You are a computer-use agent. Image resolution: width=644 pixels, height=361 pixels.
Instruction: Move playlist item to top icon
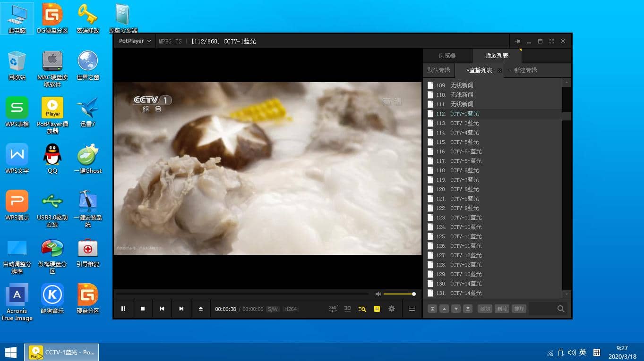point(432,309)
